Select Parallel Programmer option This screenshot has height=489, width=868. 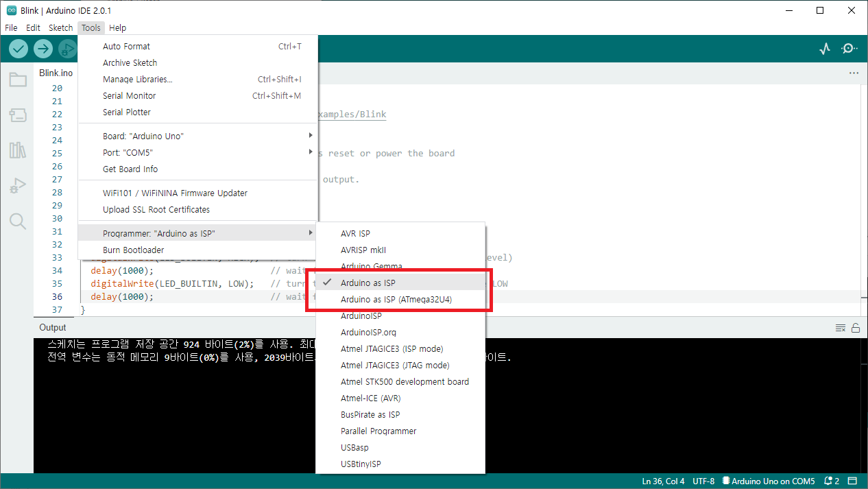pyautogui.click(x=400, y=431)
